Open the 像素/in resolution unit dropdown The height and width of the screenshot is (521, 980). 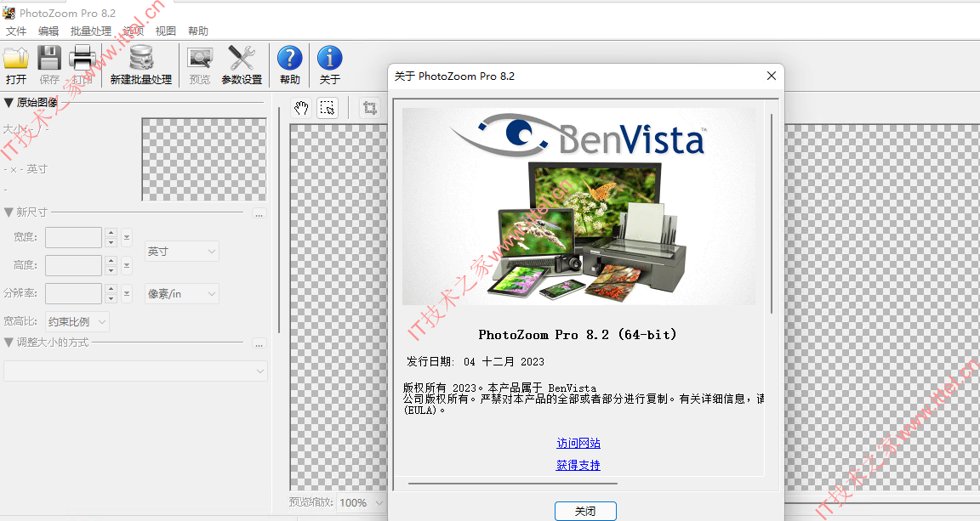click(182, 293)
